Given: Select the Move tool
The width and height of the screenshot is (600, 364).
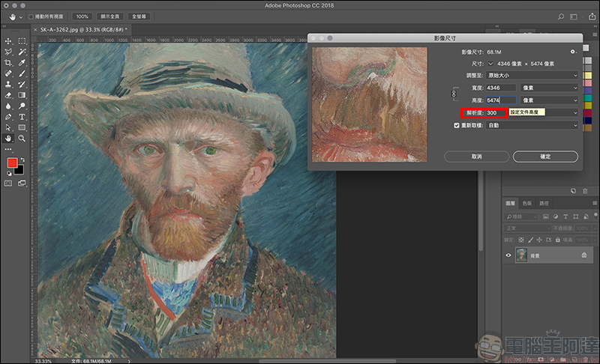Looking at the screenshot, I should coord(8,41).
